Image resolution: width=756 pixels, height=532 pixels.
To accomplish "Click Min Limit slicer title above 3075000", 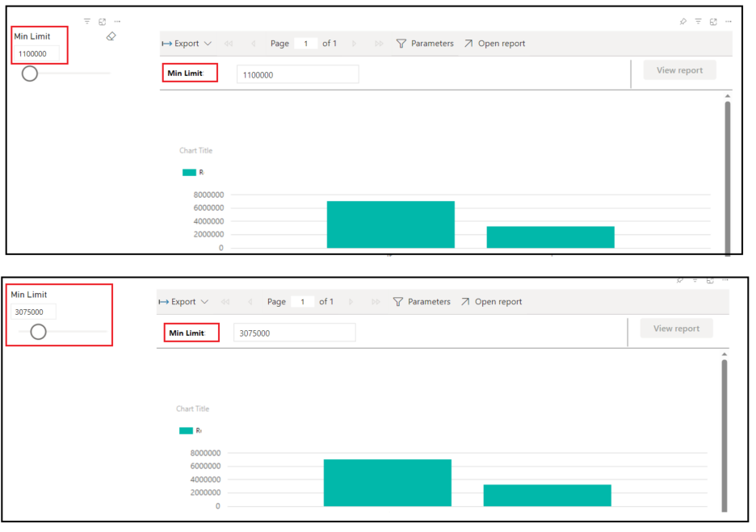I will (29, 295).
